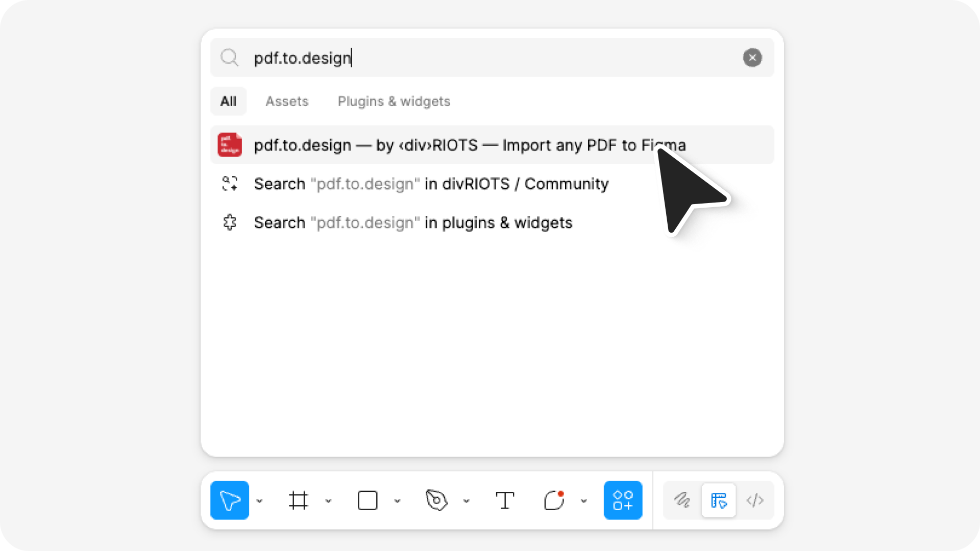Select the Frame tool

tap(299, 500)
